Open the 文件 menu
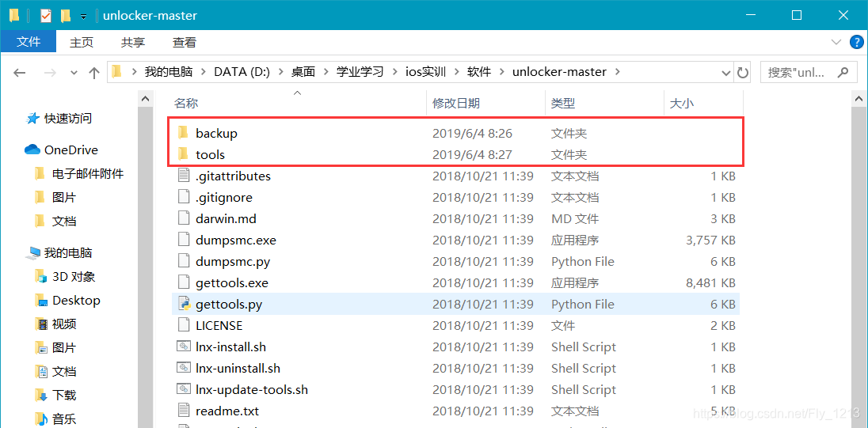Viewport: 868px width, 428px height. pyautogui.click(x=29, y=42)
